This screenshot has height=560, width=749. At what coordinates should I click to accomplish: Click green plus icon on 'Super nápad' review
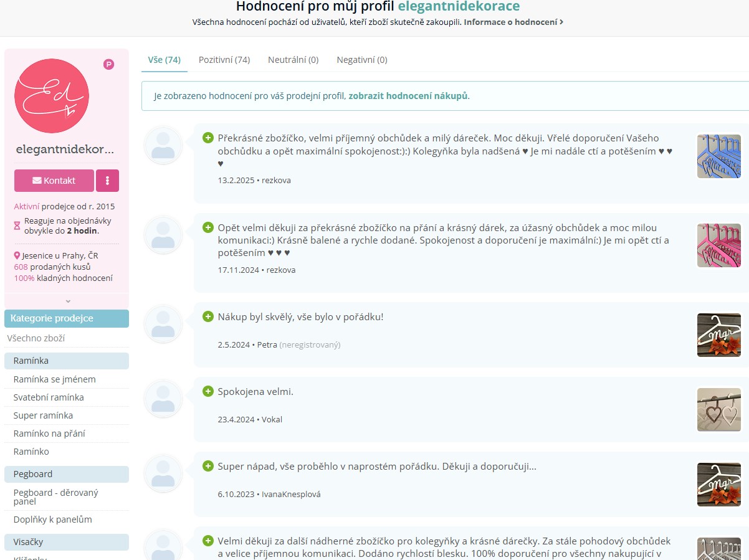pos(208,466)
